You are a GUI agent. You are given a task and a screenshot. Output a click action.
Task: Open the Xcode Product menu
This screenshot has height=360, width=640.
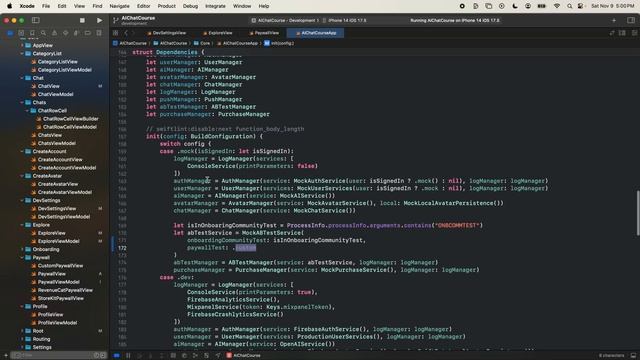point(167,6)
